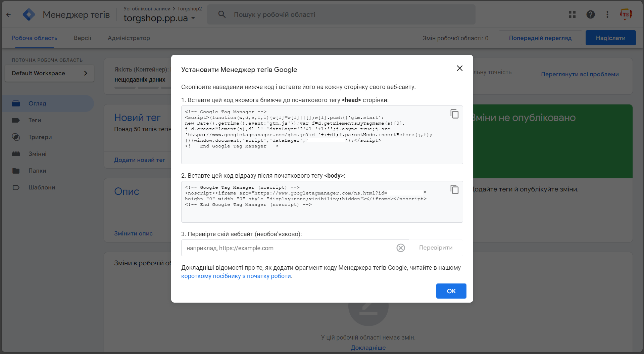Click the Torgshop2 breadcrumb
The image size is (644, 354).
[190, 9]
